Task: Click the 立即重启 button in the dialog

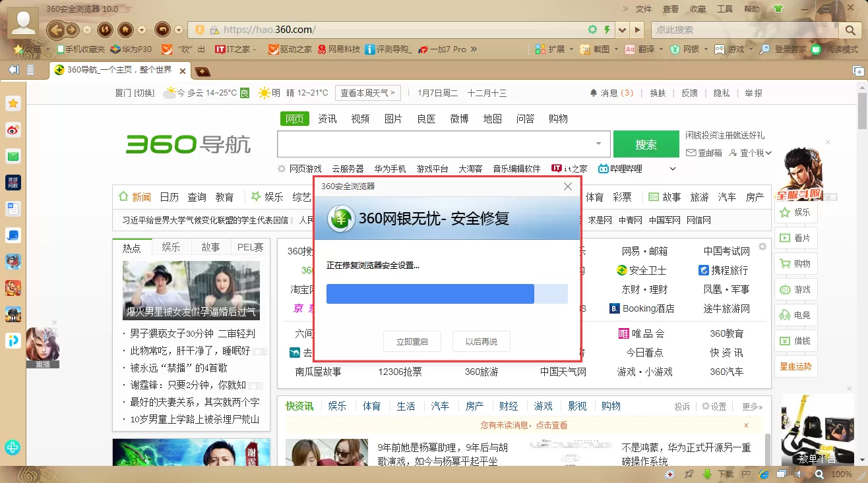Action: [412, 341]
